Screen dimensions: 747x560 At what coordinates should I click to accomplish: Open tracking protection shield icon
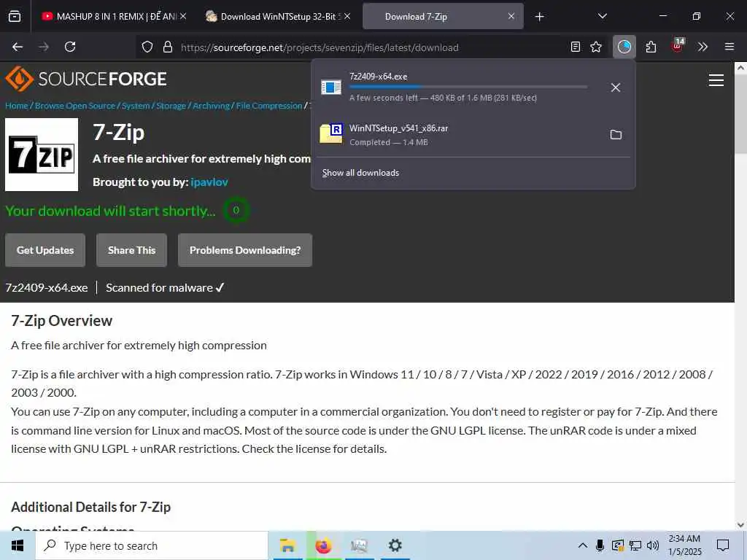tap(147, 47)
